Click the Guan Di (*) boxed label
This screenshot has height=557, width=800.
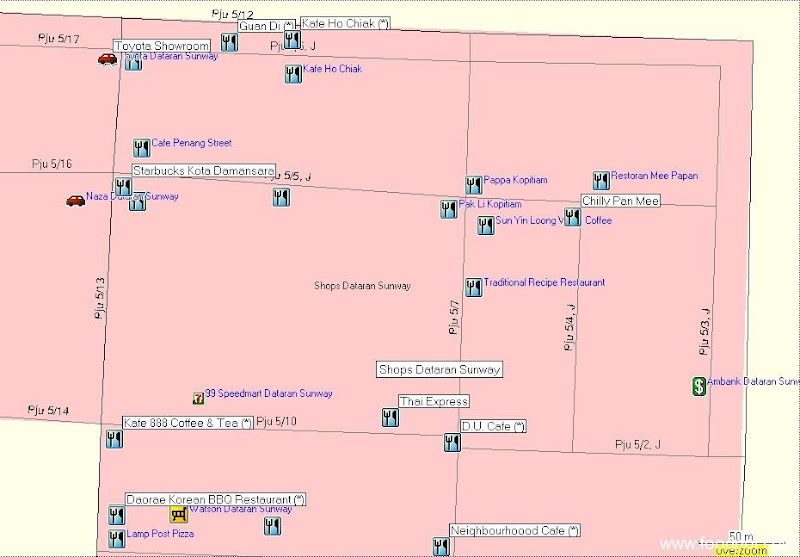[x=266, y=26]
